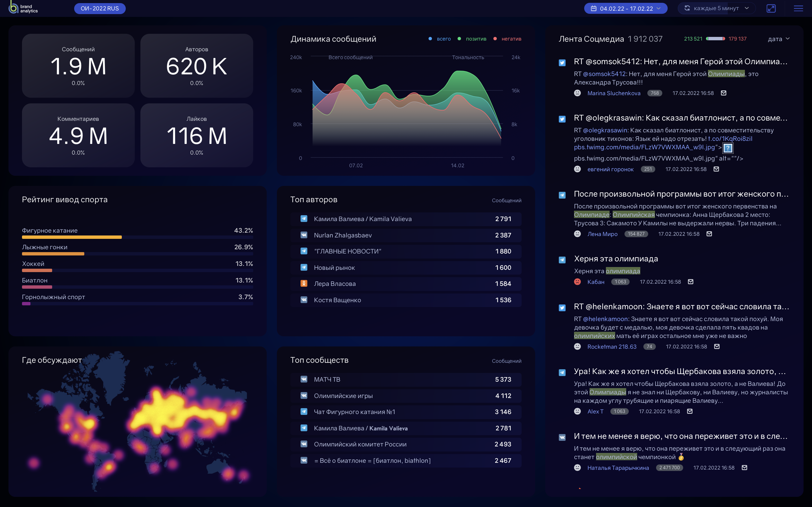Image resolution: width=812 pixels, height=507 pixels.
Task: Open author link Marina Sluchenkova
Action: click(614, 93)
